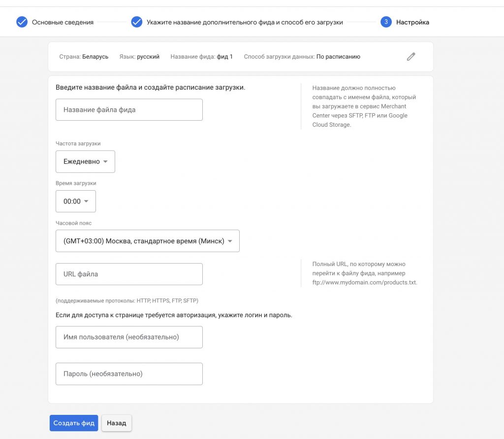Click the help text with ftp://www.mydomain.com/products.txt

365,273
